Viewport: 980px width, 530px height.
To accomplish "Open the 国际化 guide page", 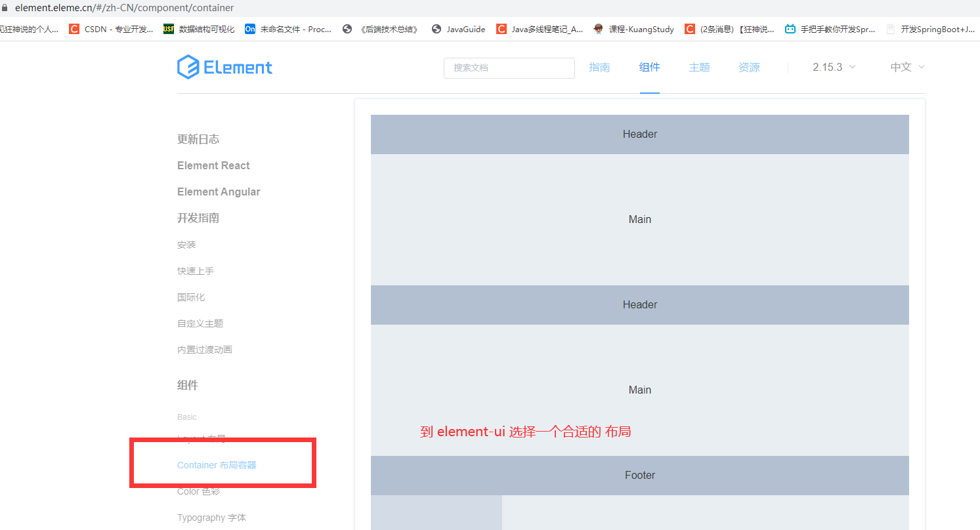I will (x=191, y=297).
